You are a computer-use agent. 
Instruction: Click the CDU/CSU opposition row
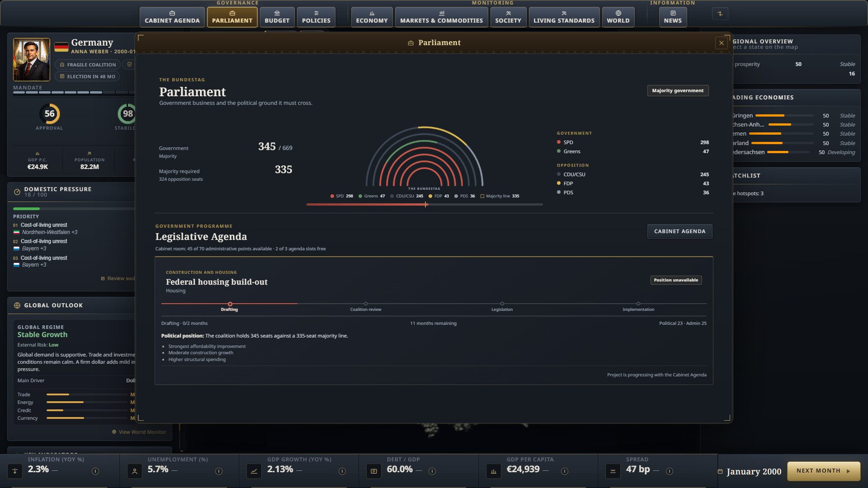pos(633,174)
